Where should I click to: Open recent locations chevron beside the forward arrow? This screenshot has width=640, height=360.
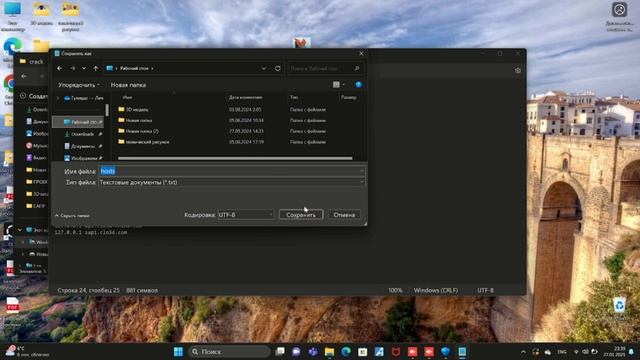click(84, 68)
